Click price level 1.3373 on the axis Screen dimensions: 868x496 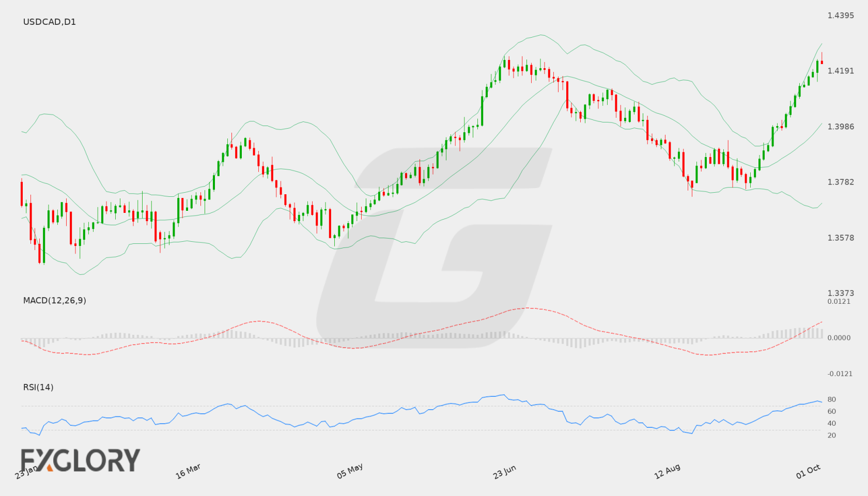(x=841, y=293)
